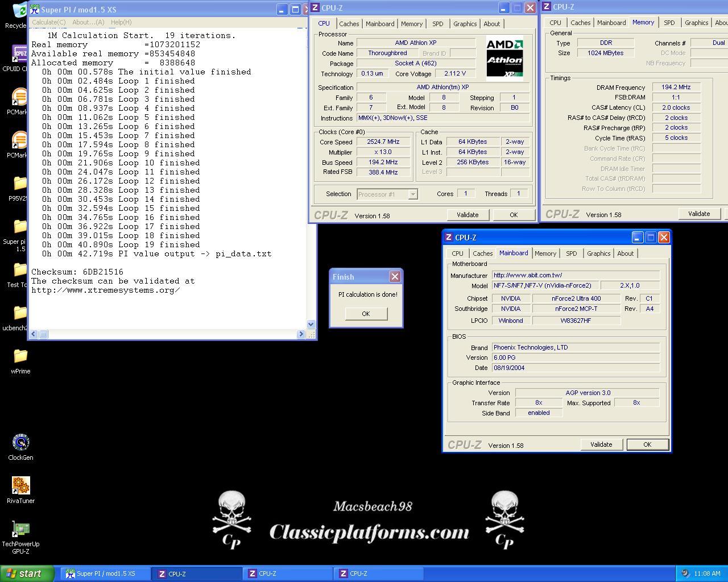This screenshot has height=582, width=728.
Task: Select the first CPU-Z taskbar button
Action: pyautogui.click(x=197, y=573)
